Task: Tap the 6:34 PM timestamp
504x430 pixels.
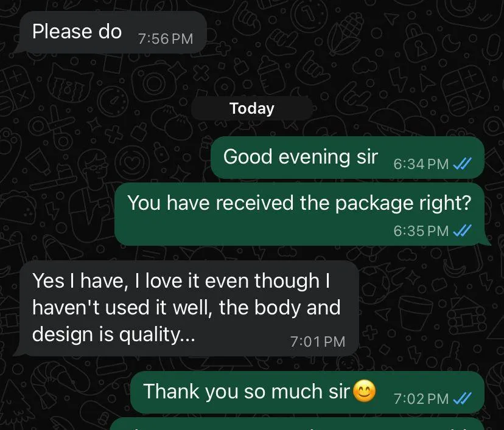Action: (x=421, y=164)
